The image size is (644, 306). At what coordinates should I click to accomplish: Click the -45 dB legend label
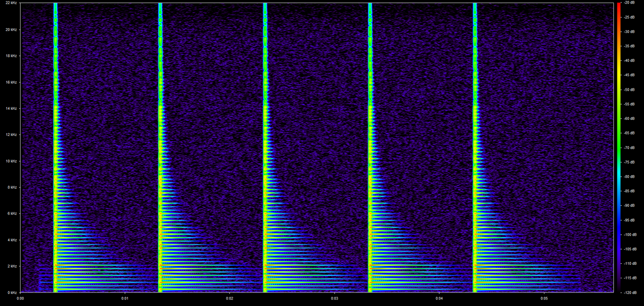point(629,75)
